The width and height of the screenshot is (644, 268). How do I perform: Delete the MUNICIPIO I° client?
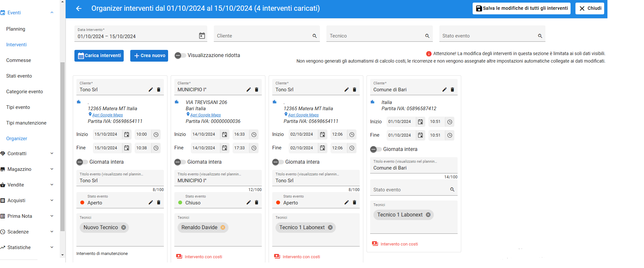pyautogui.click(x=257, y=90)
